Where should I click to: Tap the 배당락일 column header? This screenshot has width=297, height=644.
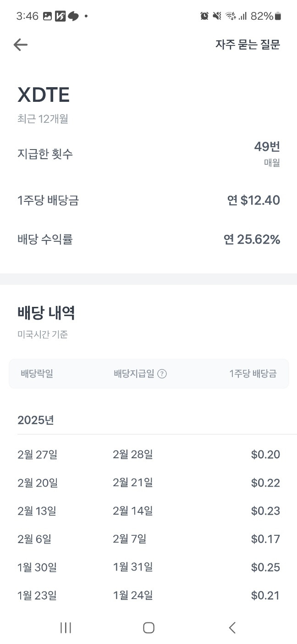pos(37,374)
